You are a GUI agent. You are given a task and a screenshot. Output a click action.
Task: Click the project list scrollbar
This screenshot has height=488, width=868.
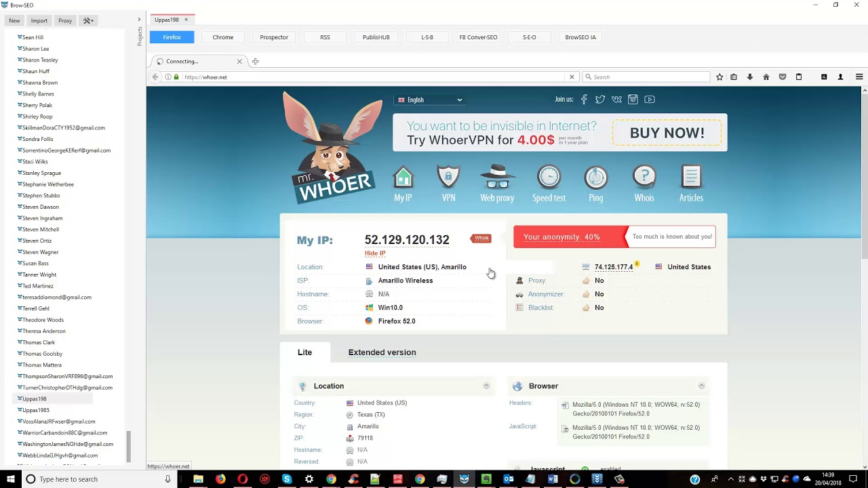click(x=128, y=447)
